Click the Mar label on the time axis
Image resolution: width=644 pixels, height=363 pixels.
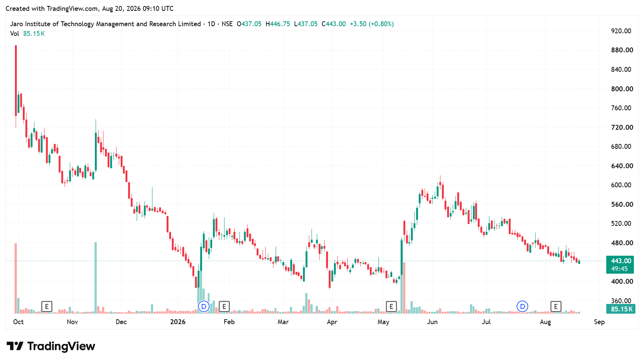click(283, 322)
